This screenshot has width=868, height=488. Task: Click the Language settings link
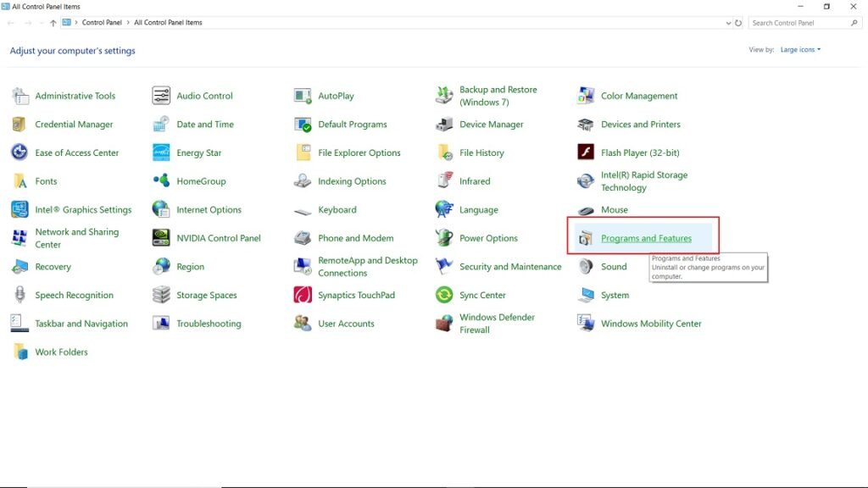[479, 210]
